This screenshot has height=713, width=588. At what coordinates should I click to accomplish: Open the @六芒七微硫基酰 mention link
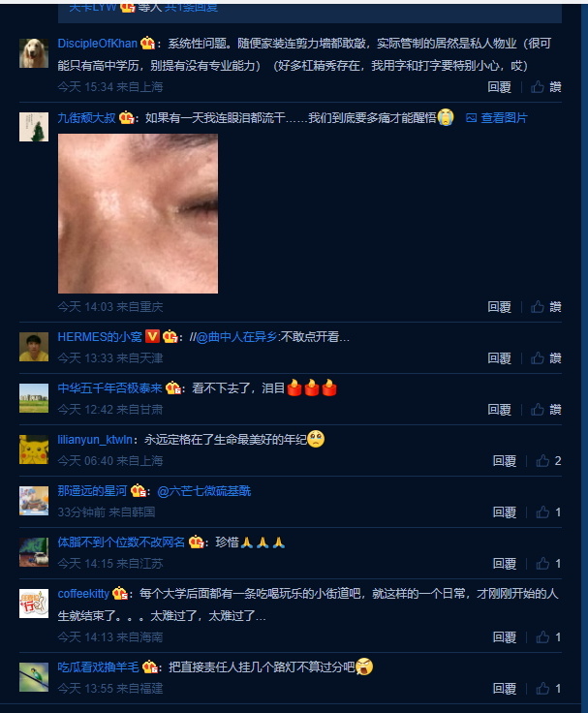[x=203, y=491]
